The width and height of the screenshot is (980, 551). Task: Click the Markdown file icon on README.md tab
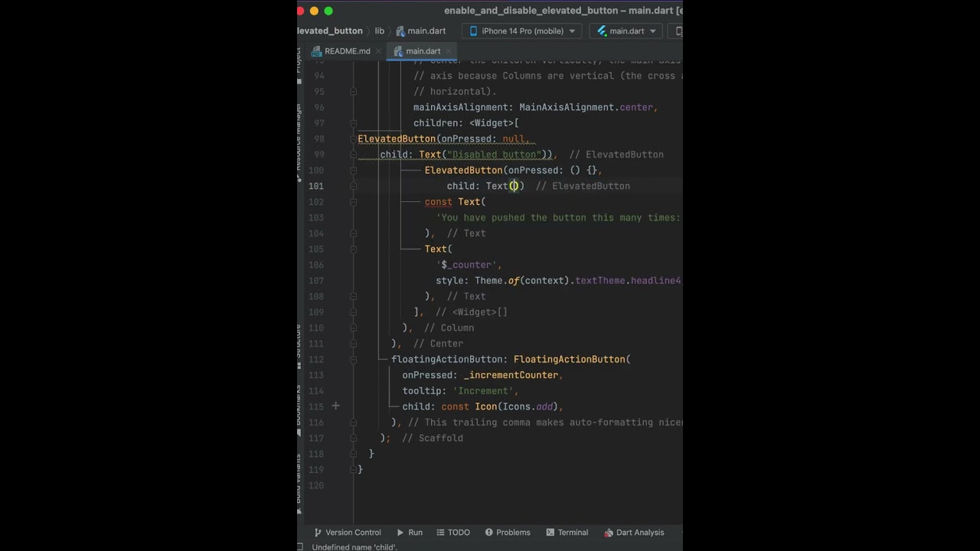[x=316, y=51]
